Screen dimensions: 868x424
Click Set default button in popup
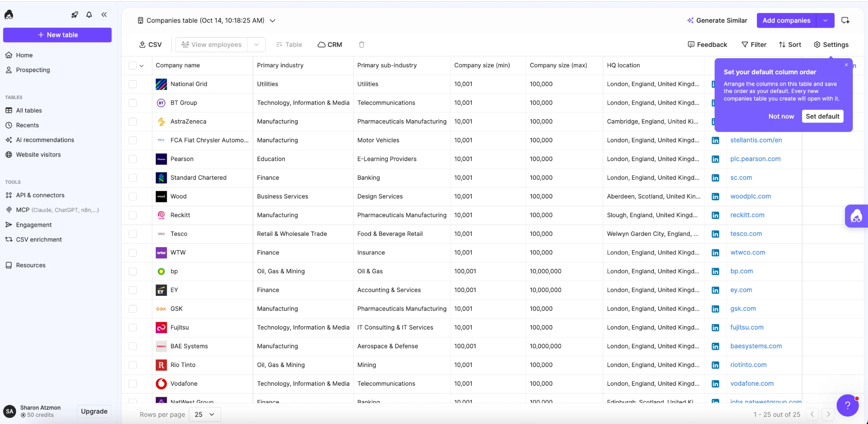[x=822, y=116]
